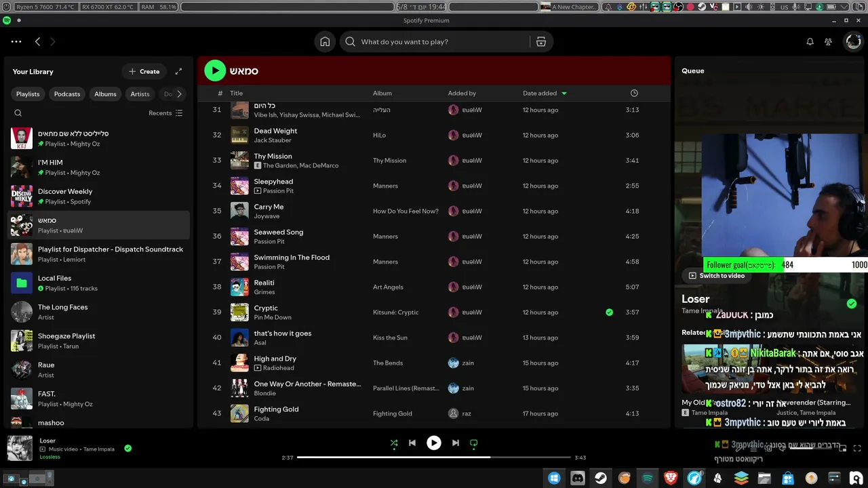Skip to the previous track
Image resolution: width=868 pixels, height=488 pixels.
412,443
